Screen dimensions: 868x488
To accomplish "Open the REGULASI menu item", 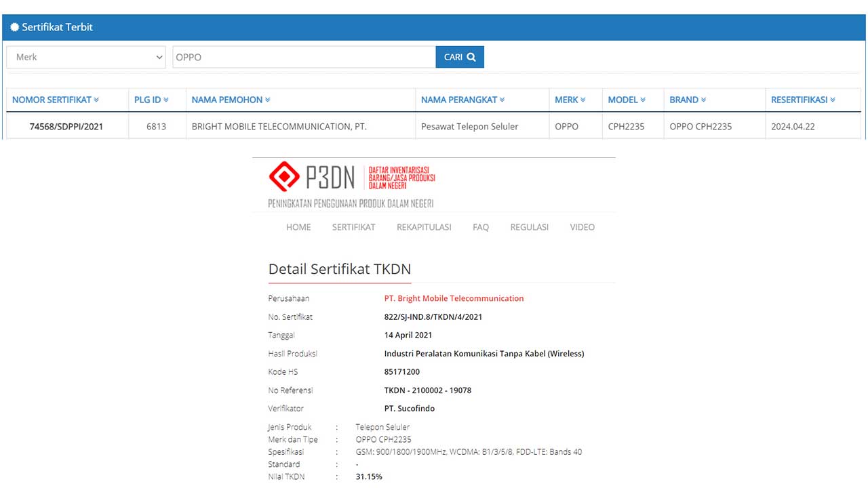I will click(530, 227).
